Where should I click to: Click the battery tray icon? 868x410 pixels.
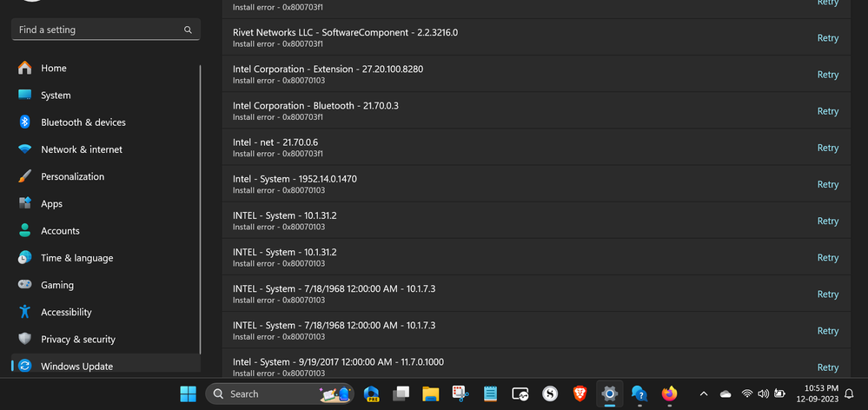pos(779,394)
